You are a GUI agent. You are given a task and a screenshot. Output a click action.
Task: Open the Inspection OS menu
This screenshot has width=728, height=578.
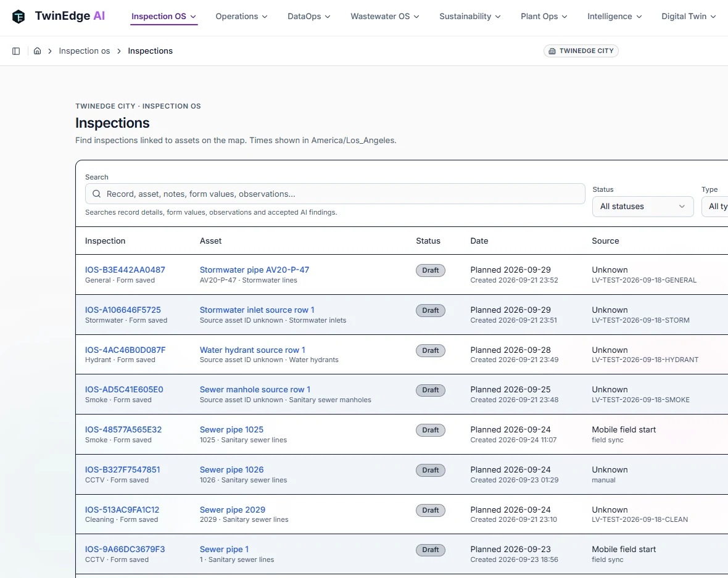point(164,16)
